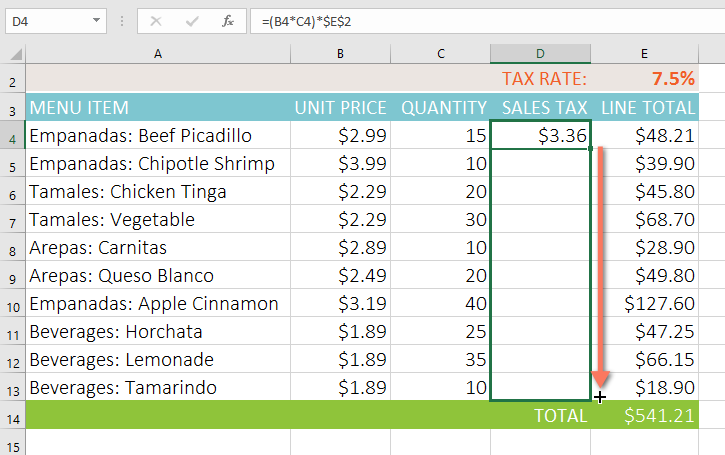Open Insert Function fx dialog

[x=228, y=20]
